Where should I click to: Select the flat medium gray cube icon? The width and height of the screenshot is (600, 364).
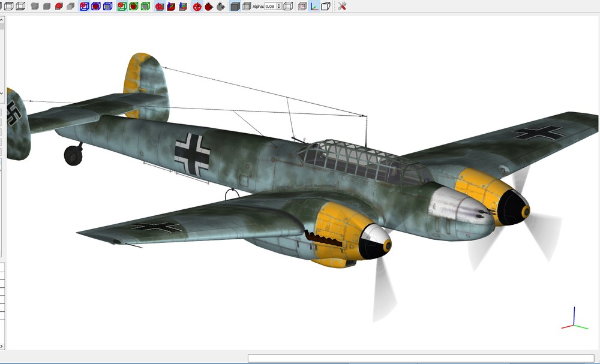click(47, 6)
